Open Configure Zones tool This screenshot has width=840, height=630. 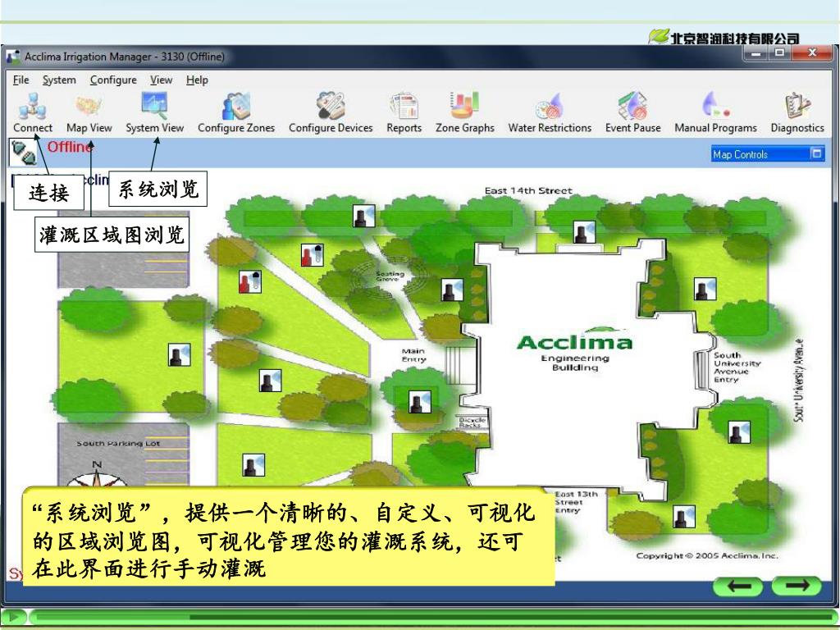click(x=236, y=112)
